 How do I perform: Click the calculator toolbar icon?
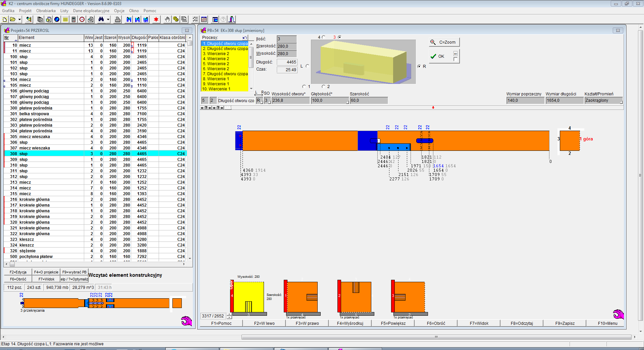74,19
